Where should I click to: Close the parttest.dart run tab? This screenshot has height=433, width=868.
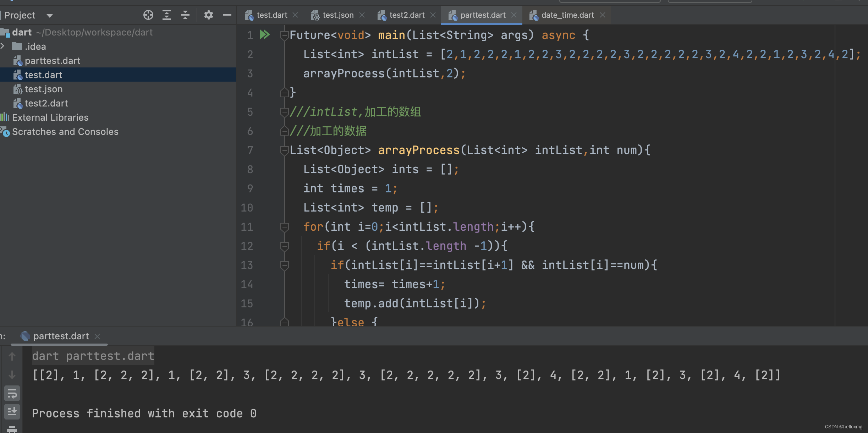[97, 336]
